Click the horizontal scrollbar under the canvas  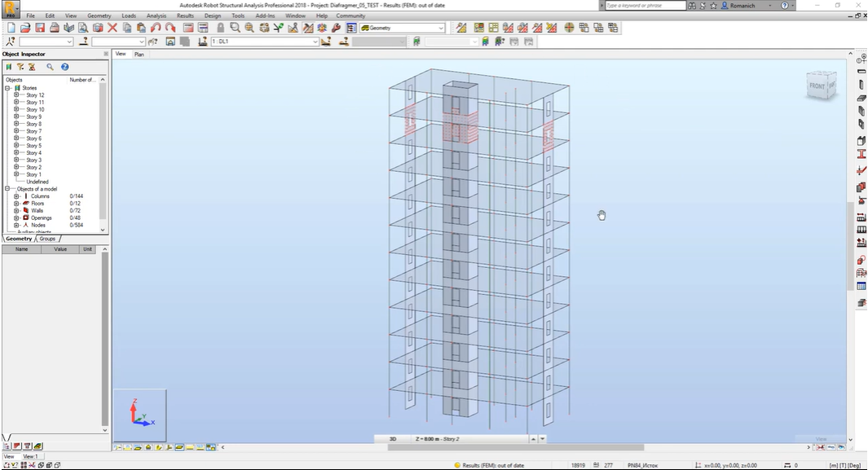[515, 447]
